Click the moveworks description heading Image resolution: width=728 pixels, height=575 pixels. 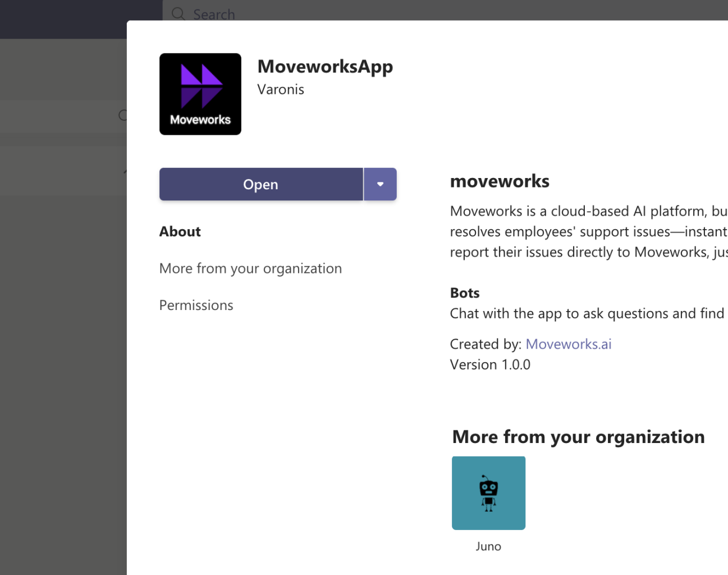pos(500,181)
